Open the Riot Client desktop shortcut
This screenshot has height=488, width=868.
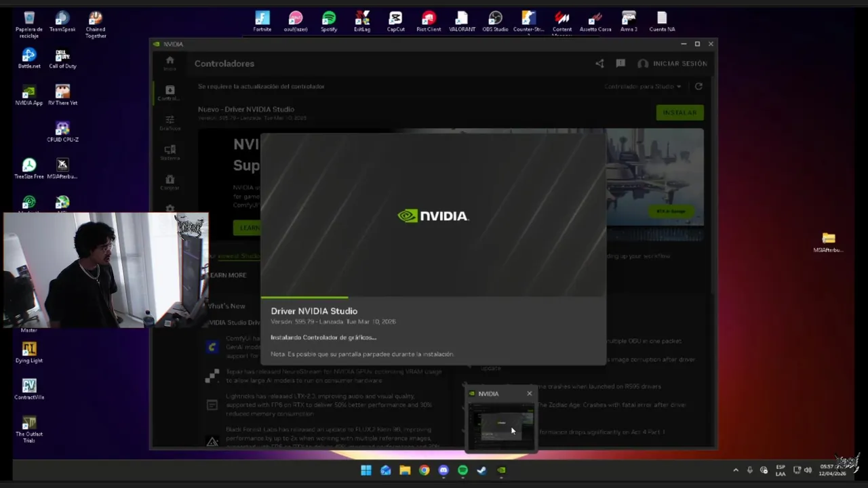429,21
